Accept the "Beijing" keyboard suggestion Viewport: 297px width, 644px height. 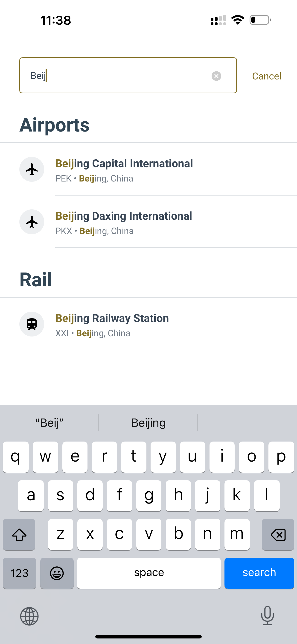coord(148,423)
